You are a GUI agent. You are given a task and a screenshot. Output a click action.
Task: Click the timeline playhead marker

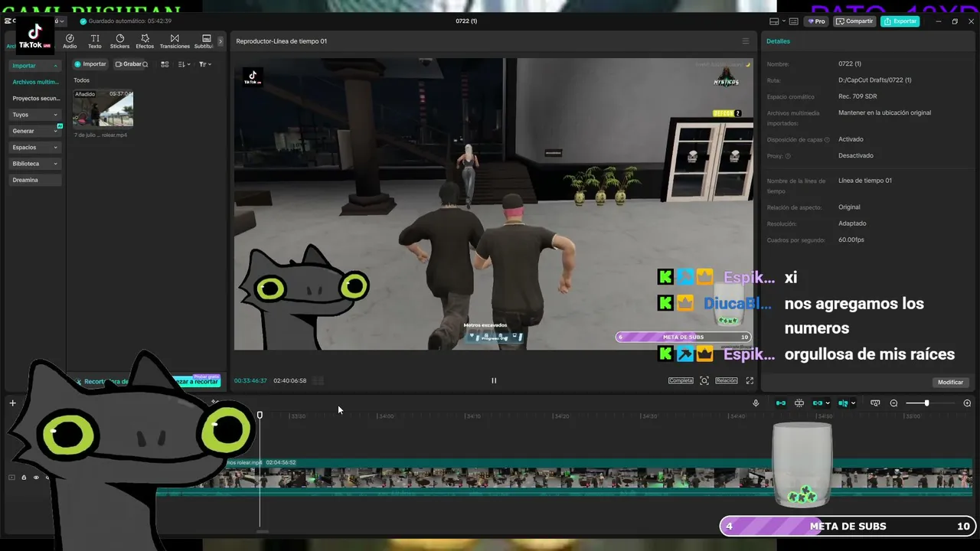pyautogui.click(x=260, y=415)
